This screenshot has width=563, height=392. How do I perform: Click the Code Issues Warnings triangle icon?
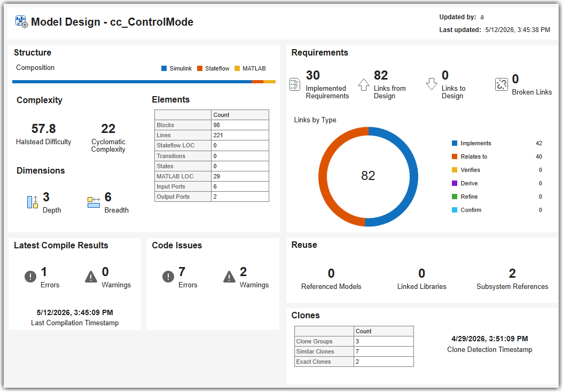point(229,277)
